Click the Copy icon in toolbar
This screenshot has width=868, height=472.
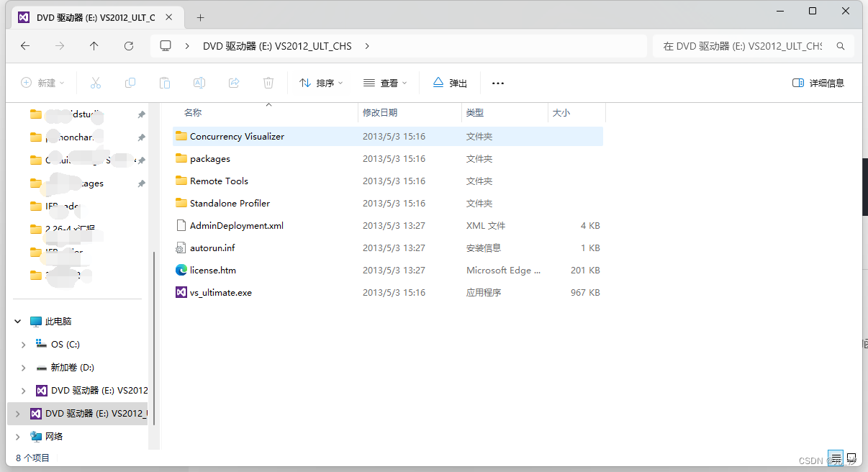click(130, 83)
